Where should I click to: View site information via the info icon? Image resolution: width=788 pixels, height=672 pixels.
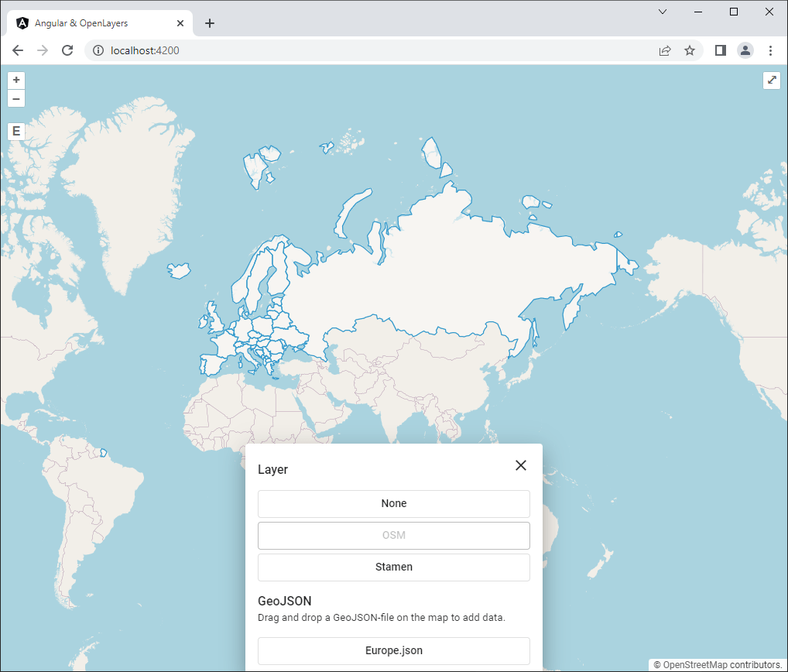pos(98,50)
